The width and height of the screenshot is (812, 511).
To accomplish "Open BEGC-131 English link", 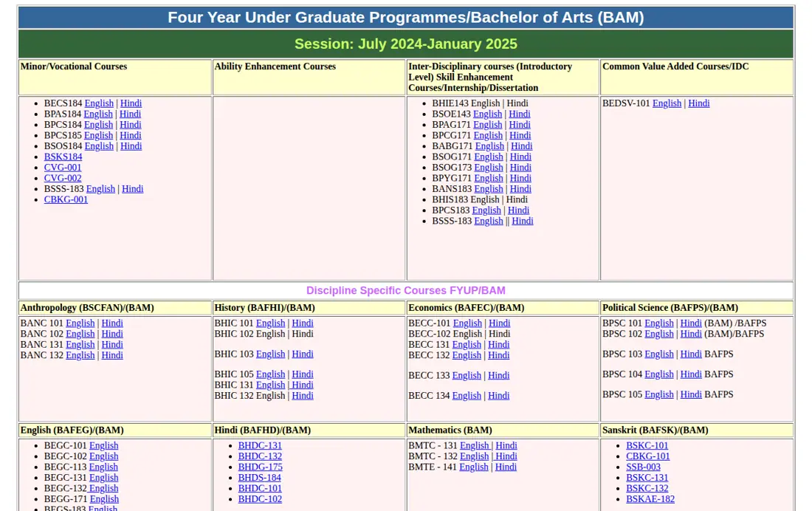I will click(103, 478).
